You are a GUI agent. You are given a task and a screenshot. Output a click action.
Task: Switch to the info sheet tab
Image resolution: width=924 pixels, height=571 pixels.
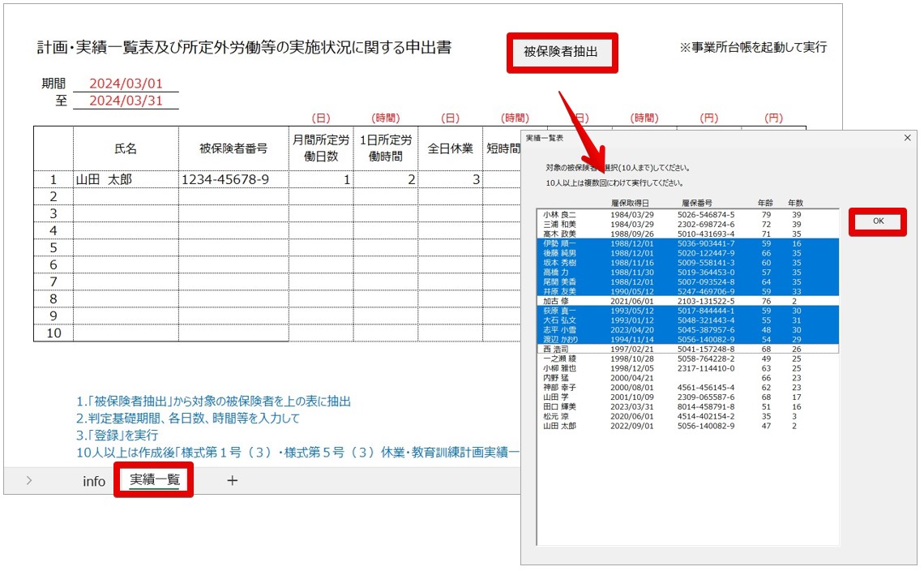tap(94, 481)
